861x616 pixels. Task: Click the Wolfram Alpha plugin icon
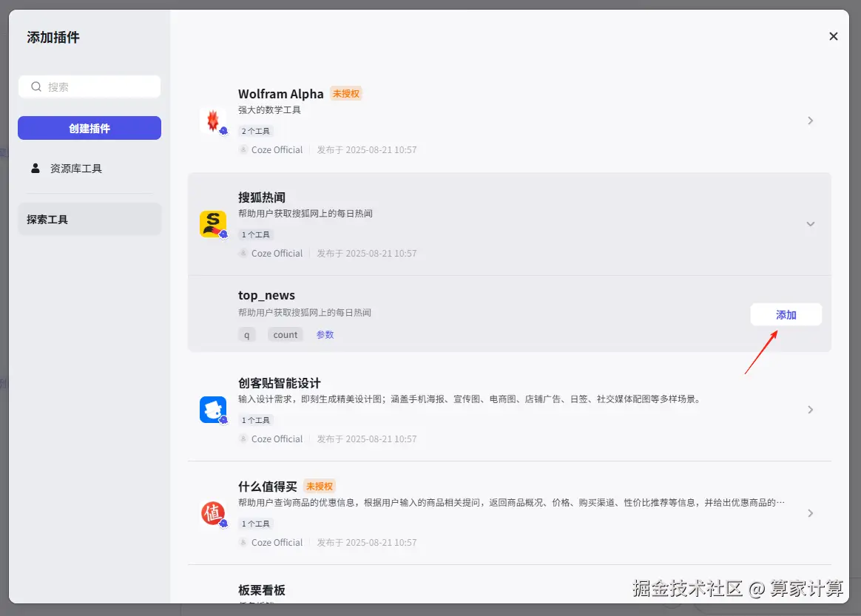point(213,121)
